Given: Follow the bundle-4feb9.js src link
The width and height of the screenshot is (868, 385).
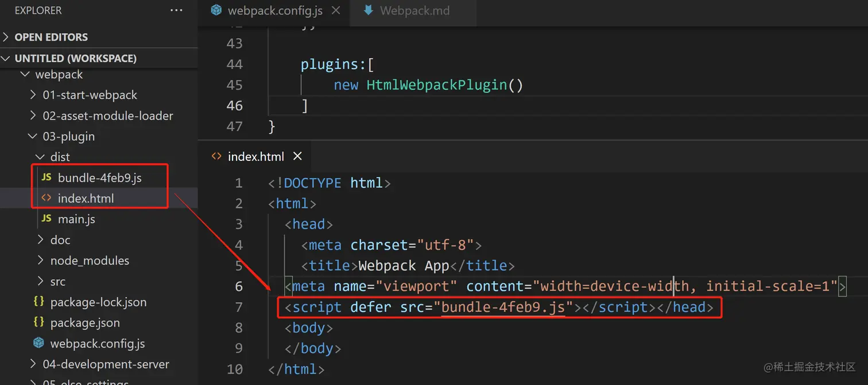Looking at the screenshot, I should coord(503,307).
